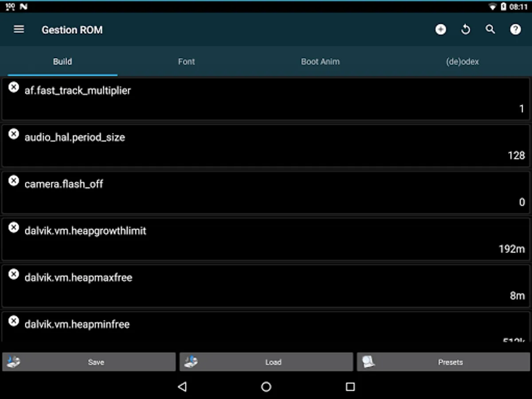Viewport: 532px width, 399px height.
Task: Remove audio_hal.period_size using its X icon
Action: [14, 133]
